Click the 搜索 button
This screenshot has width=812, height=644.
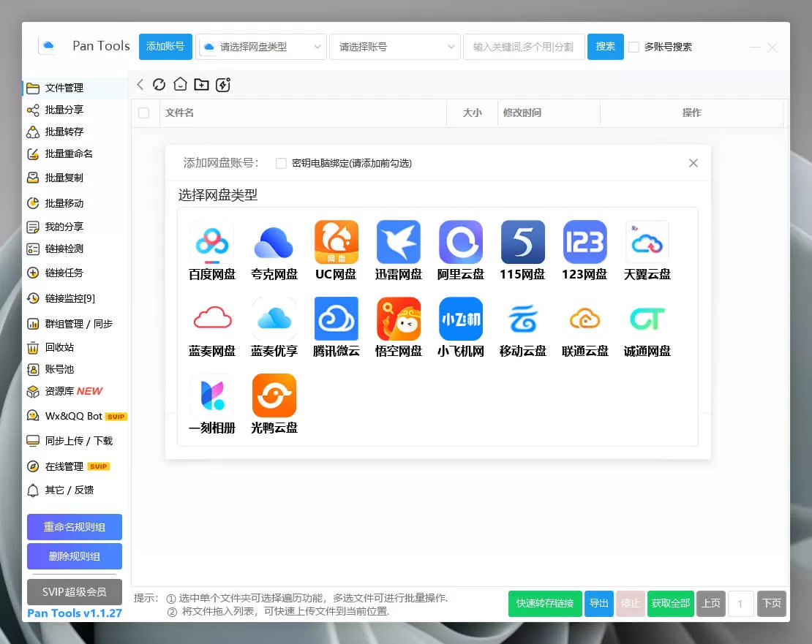pos(606,47)
